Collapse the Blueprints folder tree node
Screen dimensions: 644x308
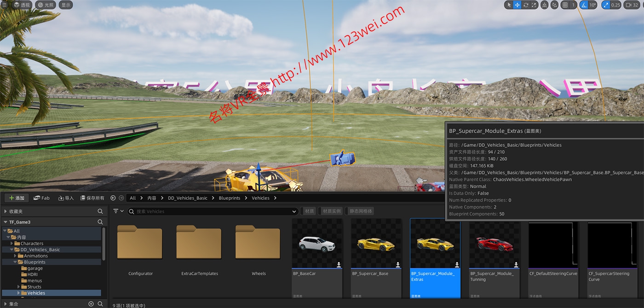14,262
